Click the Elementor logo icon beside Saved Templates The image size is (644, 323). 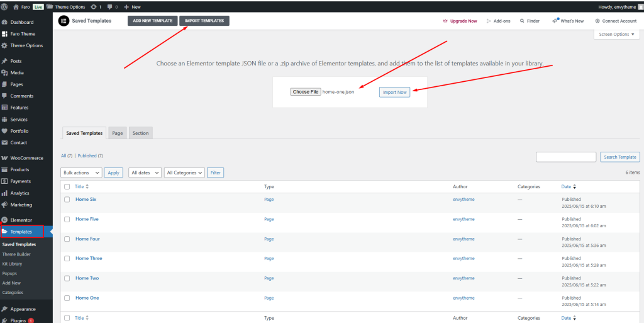tap(64, 21)
